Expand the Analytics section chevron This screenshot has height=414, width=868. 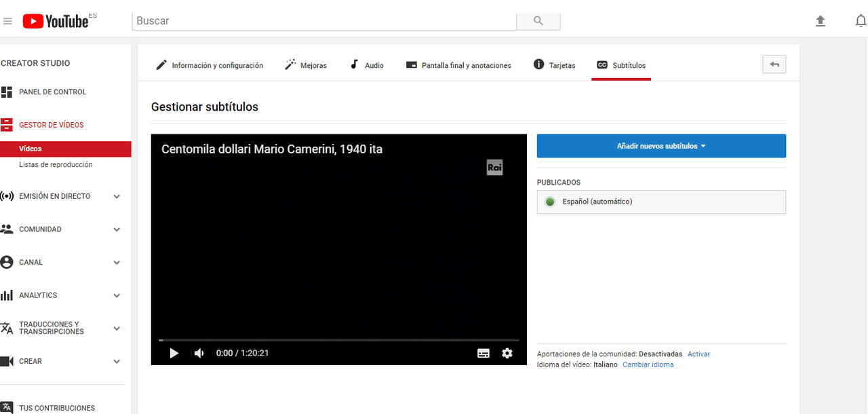(x=117, y=296)
